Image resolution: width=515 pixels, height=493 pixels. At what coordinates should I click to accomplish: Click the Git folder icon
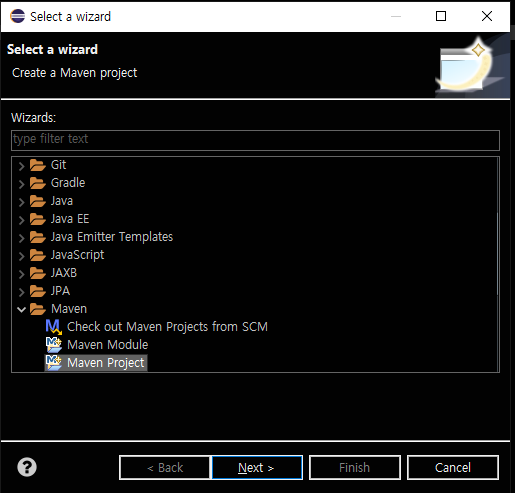[x=38, y=165]
